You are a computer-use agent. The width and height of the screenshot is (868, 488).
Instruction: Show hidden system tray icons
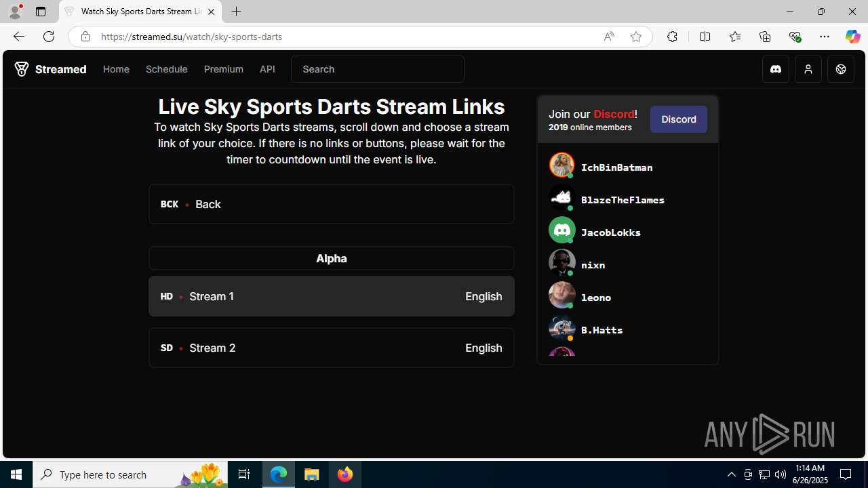click(731, 474)
